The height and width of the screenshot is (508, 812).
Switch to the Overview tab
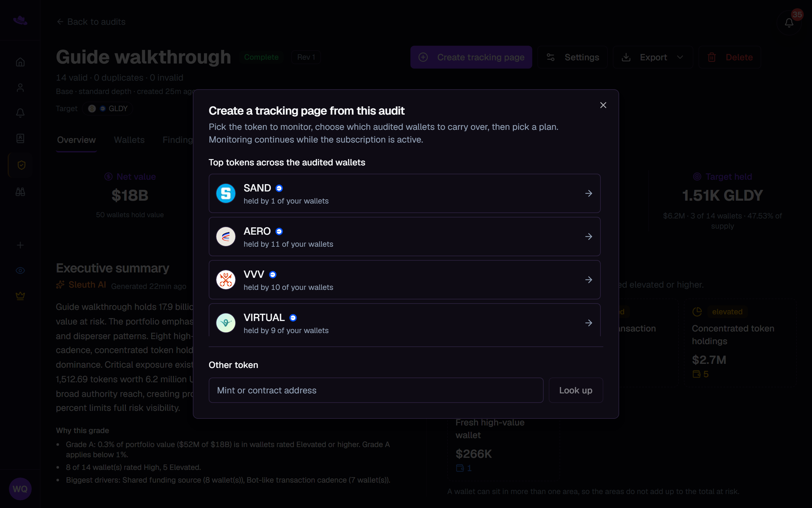click(76, 140)
